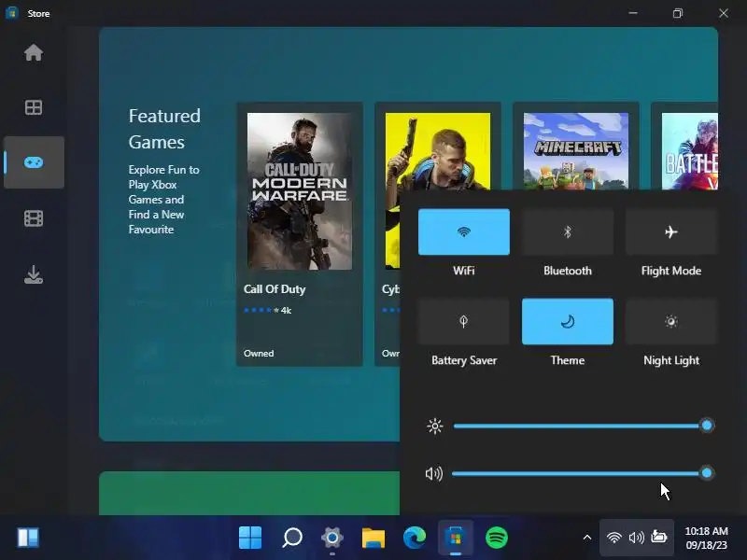The width and height of the screenshot is (747, 560).
Task: Click the Theme label text
Action: 568,360
